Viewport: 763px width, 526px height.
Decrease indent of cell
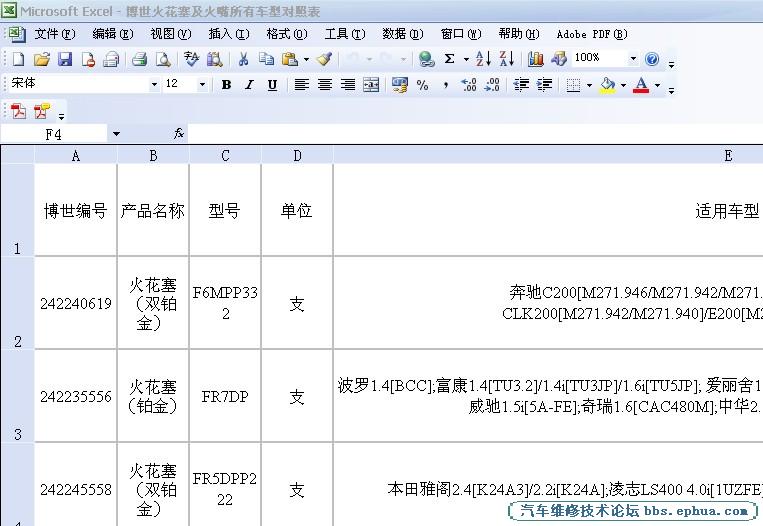521,85
